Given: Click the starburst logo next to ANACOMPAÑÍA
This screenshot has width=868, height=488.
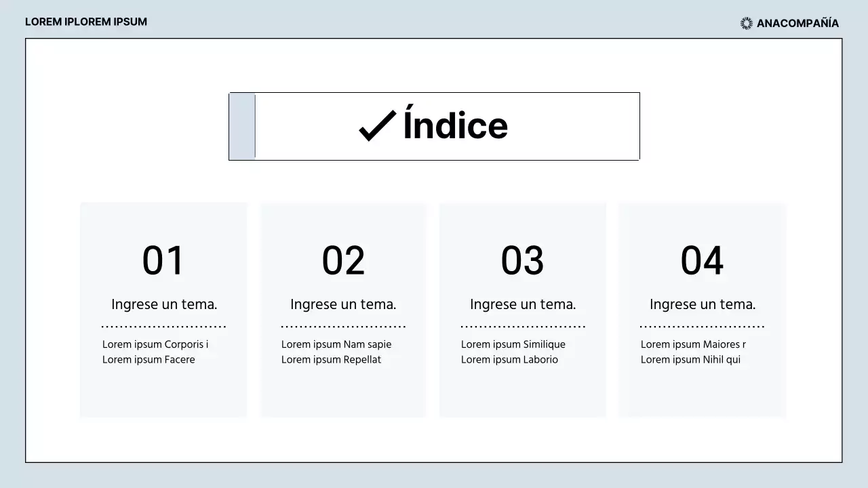Looking at the screenshot, I should click(747, 23).
